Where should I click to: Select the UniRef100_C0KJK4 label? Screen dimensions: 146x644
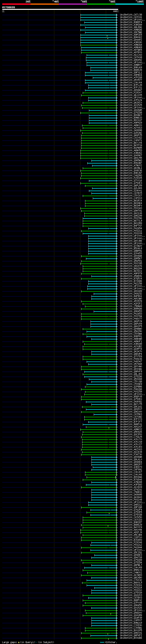131,82
